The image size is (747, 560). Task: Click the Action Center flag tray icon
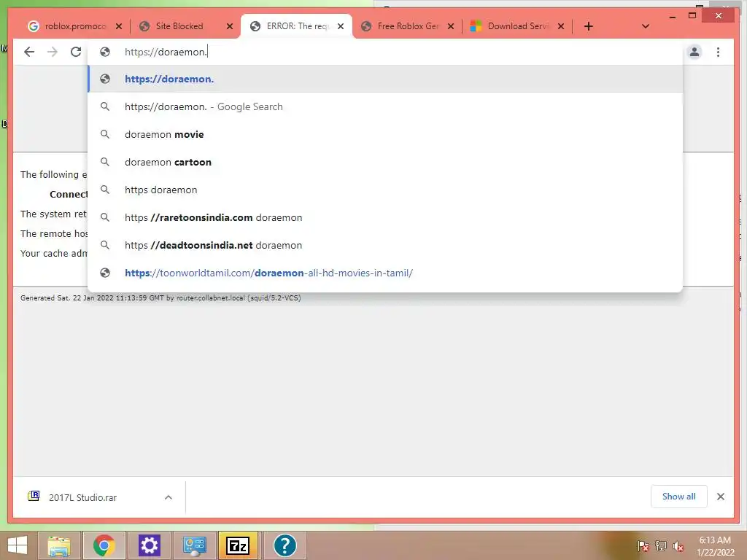[x=643, y=546]
